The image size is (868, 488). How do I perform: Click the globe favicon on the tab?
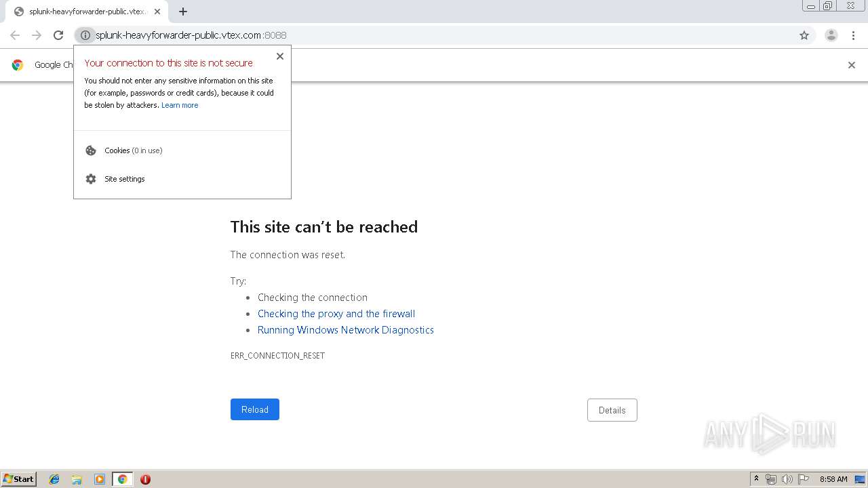(19, 12)
